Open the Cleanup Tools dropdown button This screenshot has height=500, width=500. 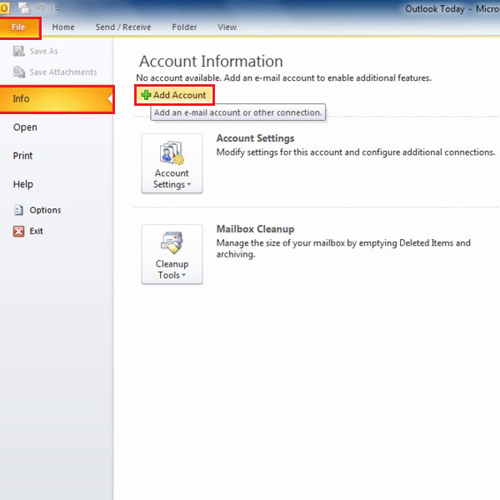172,254
